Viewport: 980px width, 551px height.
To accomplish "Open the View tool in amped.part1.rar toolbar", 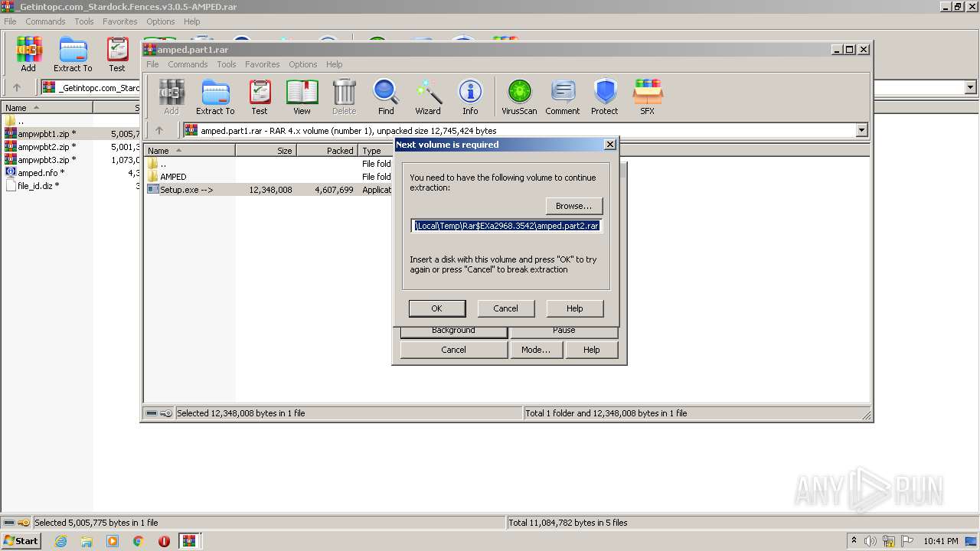I will 302,97.
